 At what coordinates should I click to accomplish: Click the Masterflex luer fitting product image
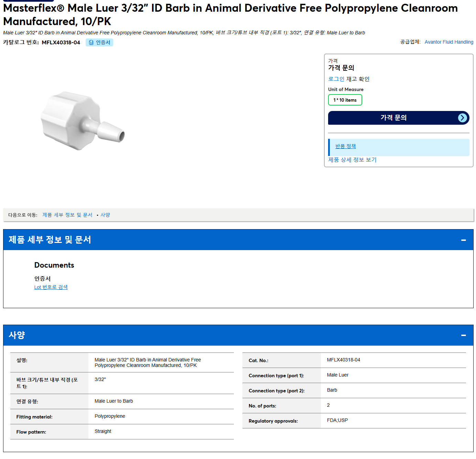(83, 121)
